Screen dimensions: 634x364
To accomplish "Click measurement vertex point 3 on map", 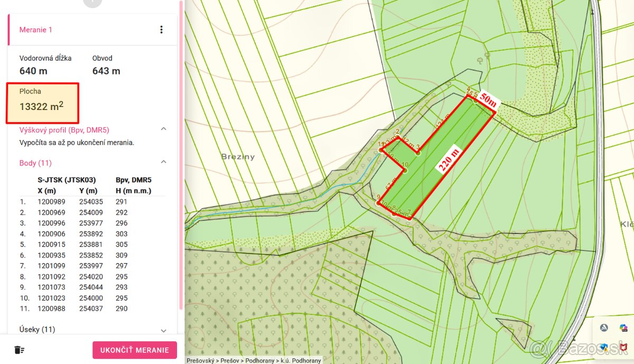I will 418,153.
